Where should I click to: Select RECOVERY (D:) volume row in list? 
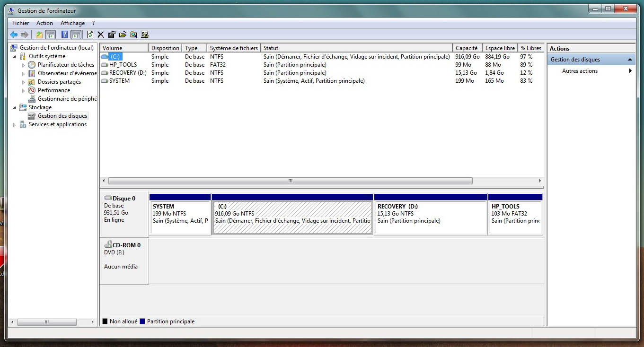(x=321, y=73)
